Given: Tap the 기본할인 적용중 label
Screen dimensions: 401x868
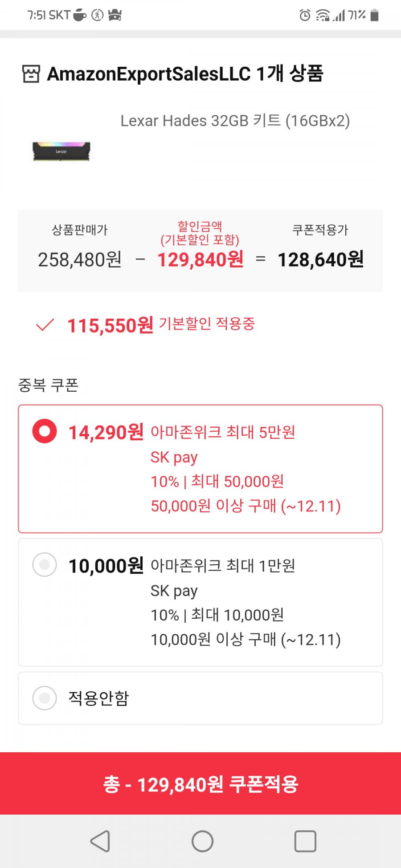Looking at the screenshot, I should [x=207, y=324].
